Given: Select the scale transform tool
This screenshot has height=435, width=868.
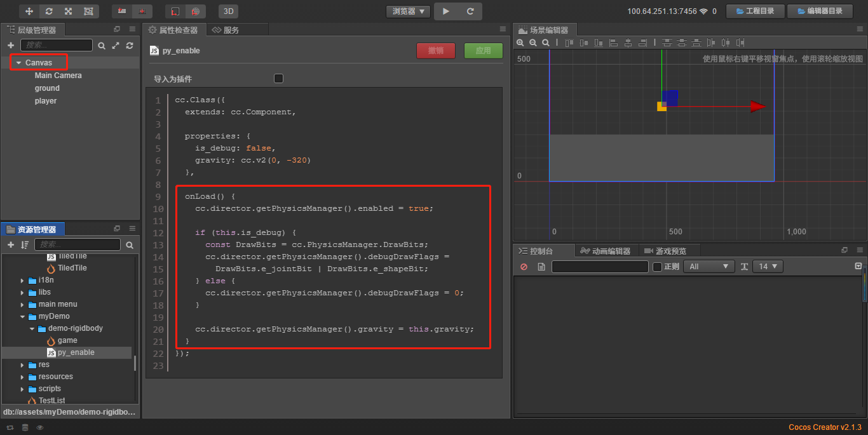Looking at the screenshot, I should (x=68, y=11).
